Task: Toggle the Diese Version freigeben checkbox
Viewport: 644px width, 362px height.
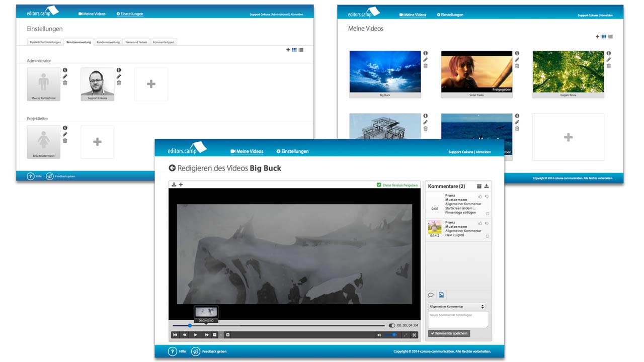Action: click(x=379, y=185)
